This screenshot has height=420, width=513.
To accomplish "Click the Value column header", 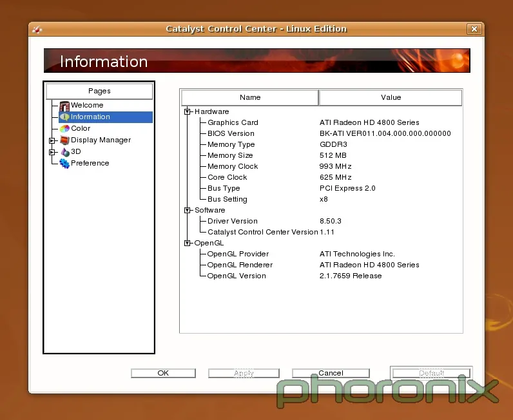I will pos(391,97).
